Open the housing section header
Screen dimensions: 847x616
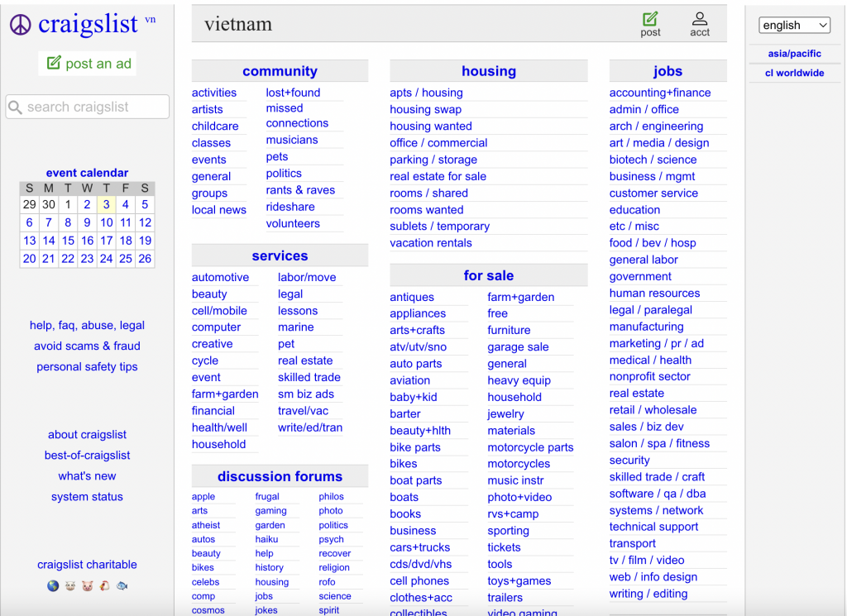pos(488,71)
